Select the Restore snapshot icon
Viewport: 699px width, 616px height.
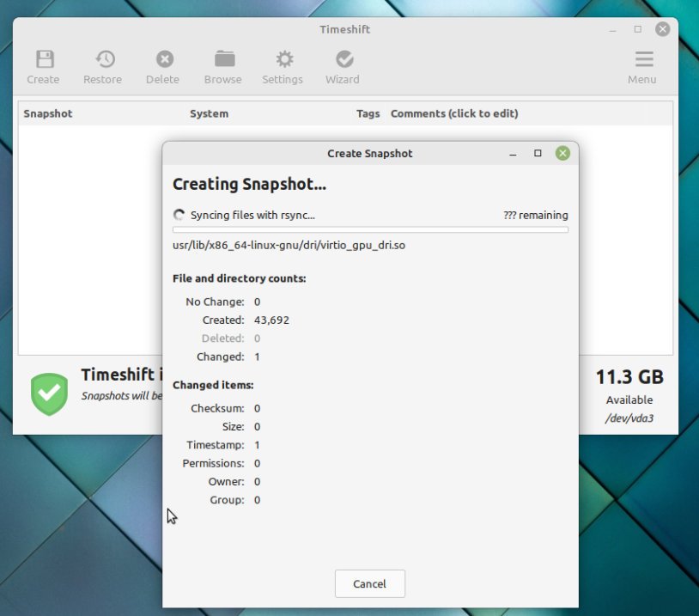(102, 64)
